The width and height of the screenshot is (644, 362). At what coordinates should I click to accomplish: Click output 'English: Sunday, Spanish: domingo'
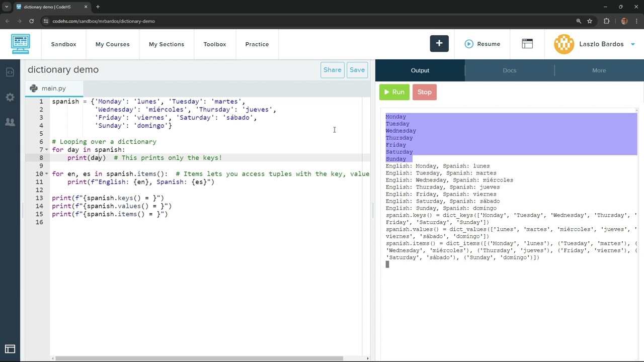(441, 208)
